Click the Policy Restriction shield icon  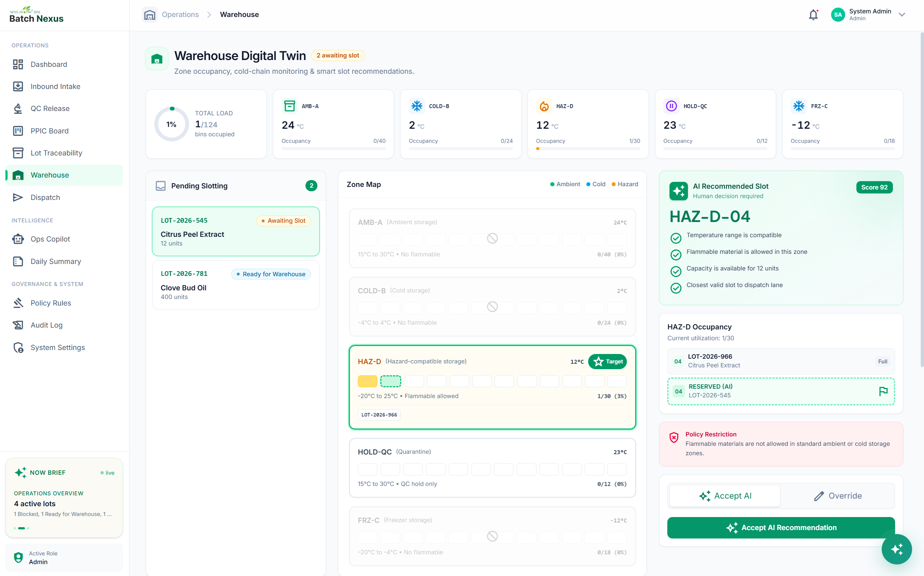674,438
